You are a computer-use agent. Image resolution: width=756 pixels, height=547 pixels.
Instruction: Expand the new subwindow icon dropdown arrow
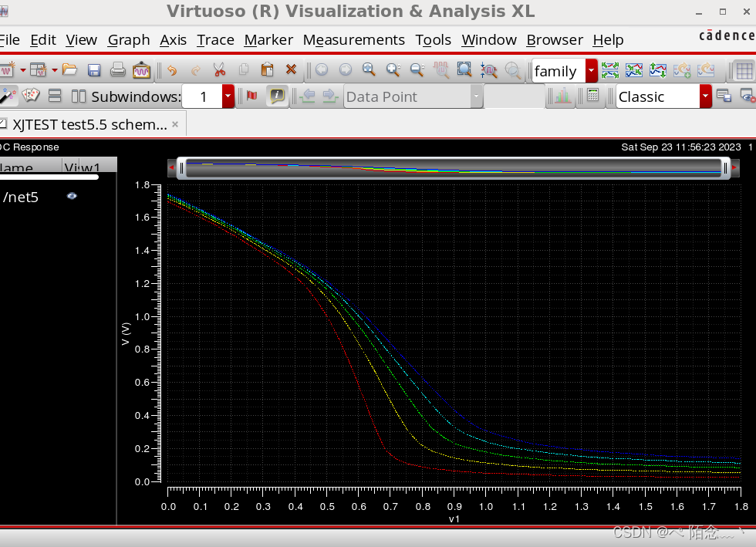pyautogui.click(x=54, y=70)
